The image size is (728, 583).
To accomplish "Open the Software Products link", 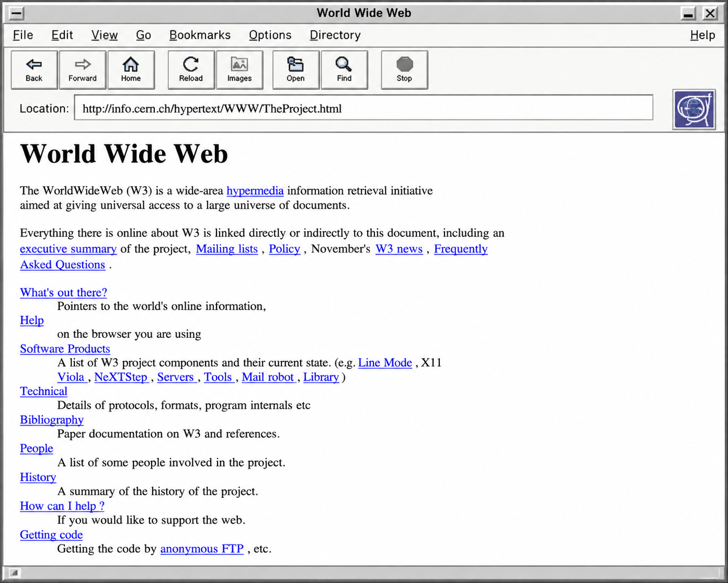I will pyautogui.click(x=65, y=349).
